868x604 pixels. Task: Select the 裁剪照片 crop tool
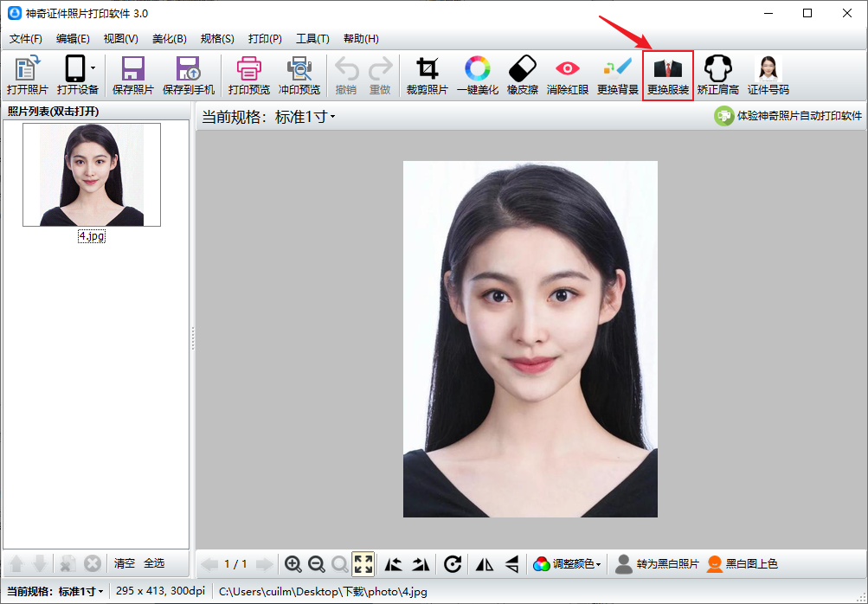(427, 75)
